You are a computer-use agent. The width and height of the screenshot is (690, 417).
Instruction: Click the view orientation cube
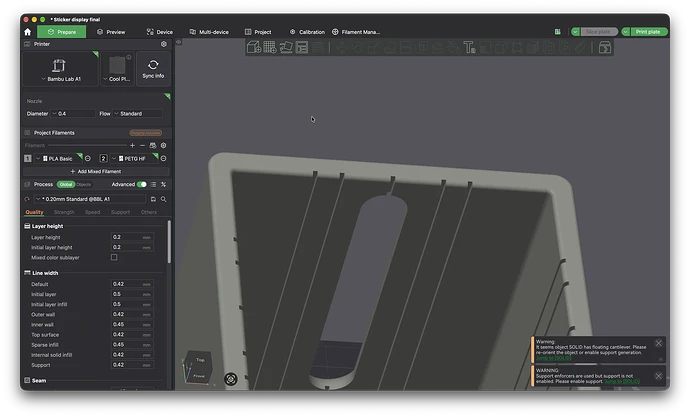click(198, 367)
